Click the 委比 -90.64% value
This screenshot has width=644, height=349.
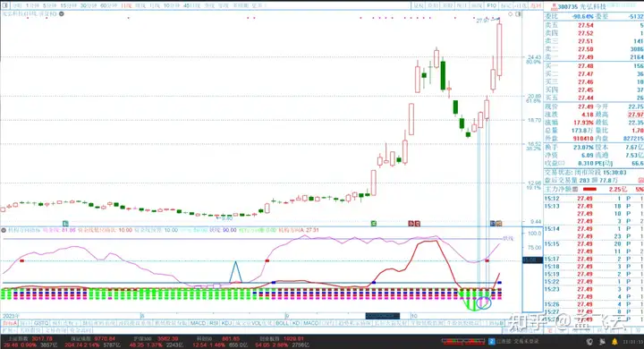coord(583,16)
